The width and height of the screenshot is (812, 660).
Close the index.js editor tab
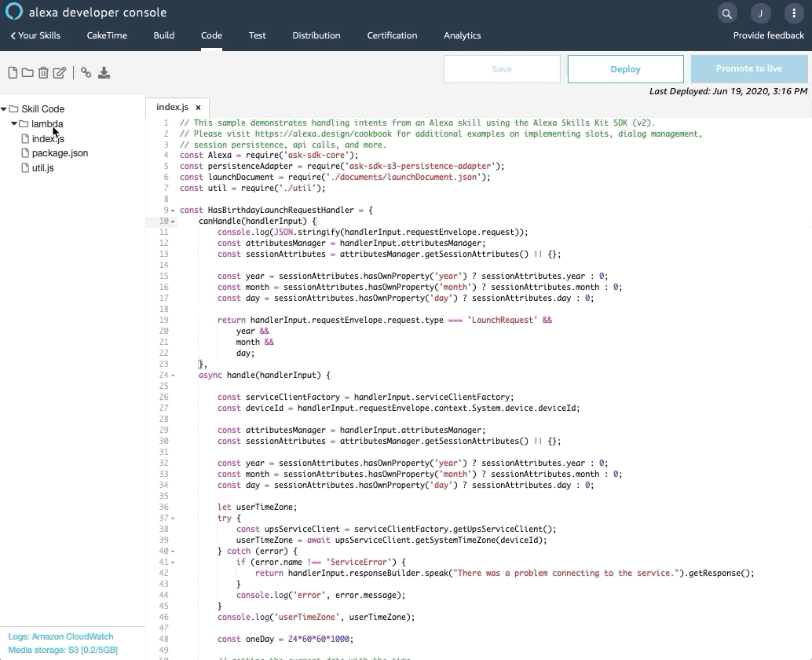(198, 108)
